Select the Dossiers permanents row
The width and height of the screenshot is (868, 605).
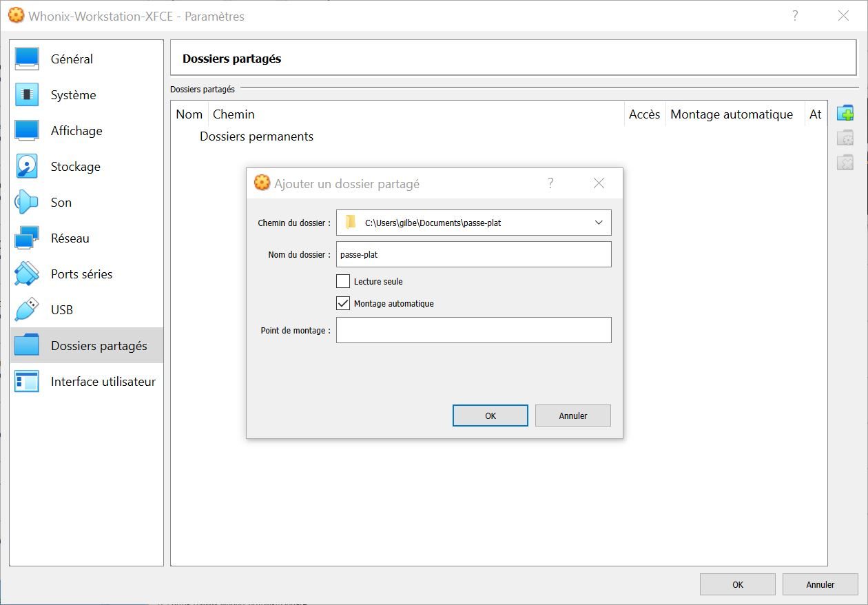pyautogui.click(x=499, y=136)
